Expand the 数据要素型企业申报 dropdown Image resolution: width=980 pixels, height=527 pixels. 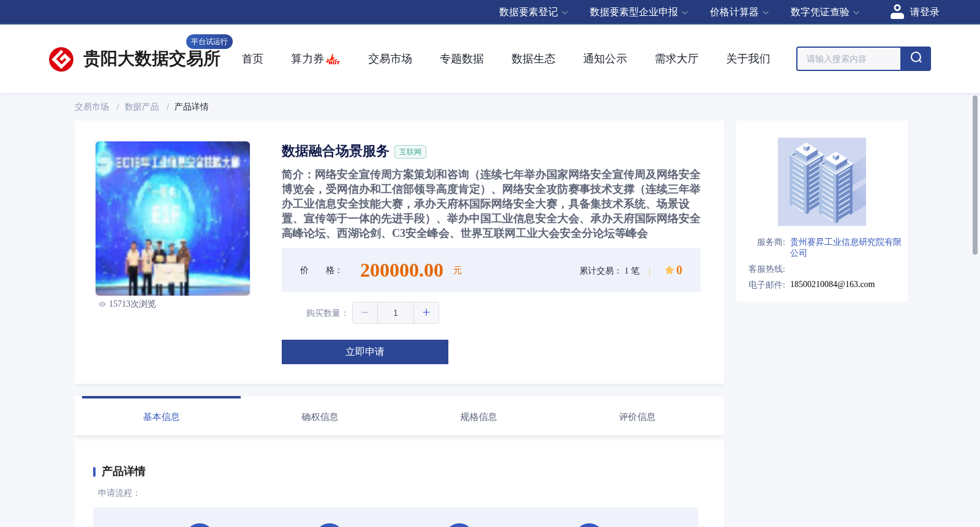pyautogui.click(x=639, y=12)
